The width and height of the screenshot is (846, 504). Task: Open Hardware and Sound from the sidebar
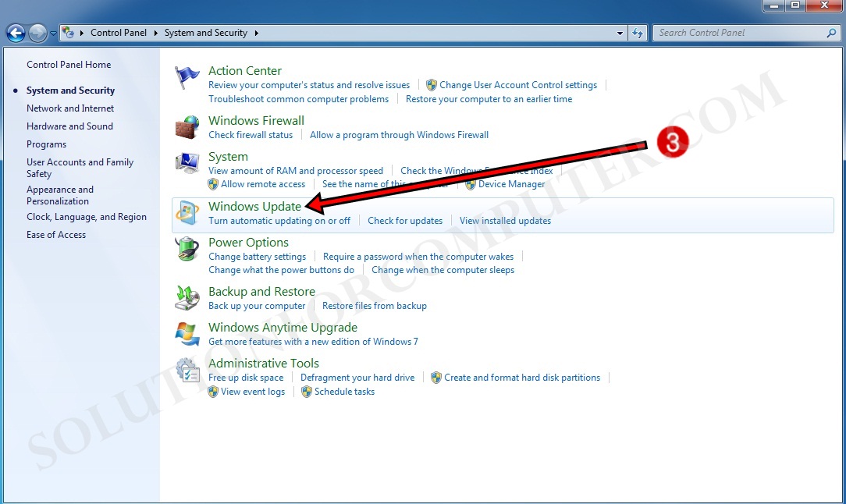click(x=69, y=126)
